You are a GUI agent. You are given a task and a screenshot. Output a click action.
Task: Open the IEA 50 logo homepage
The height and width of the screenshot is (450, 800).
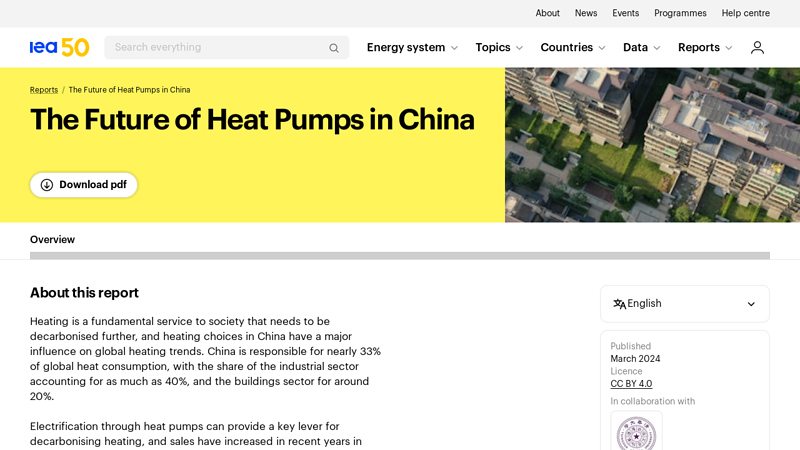pyautogui.click(x=59, y=47)
